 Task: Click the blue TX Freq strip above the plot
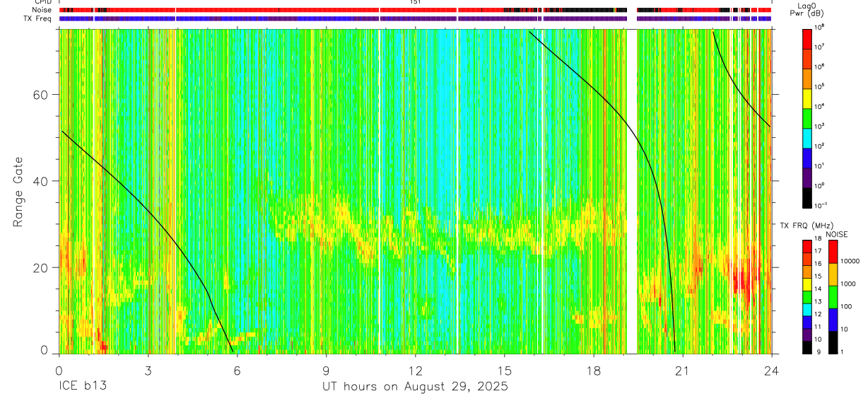point(415,19)
